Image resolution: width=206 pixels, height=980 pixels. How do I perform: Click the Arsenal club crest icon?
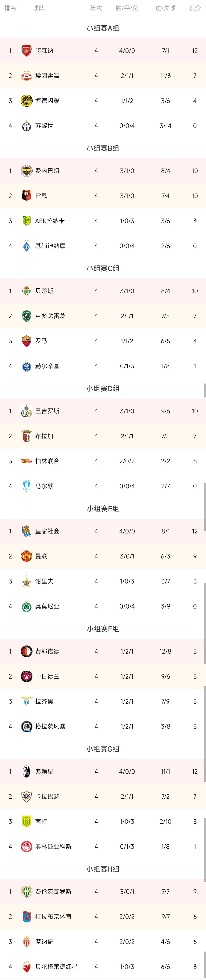click(x=26, y=51)
